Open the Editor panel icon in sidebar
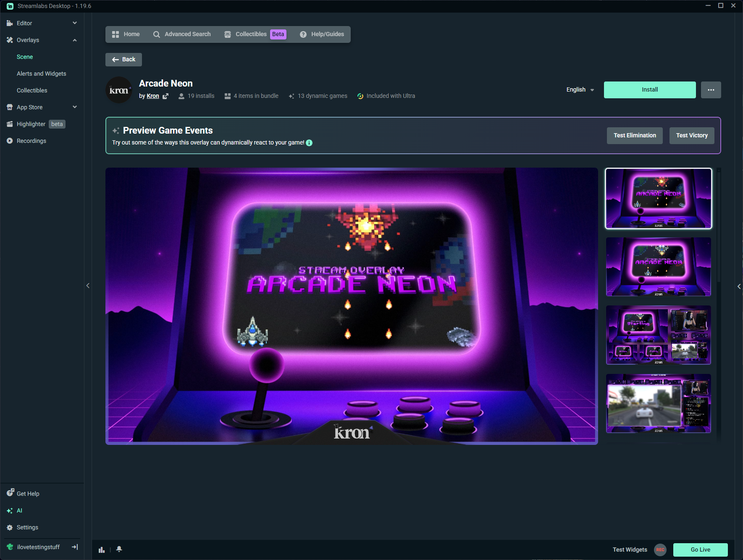 (9, 23)
